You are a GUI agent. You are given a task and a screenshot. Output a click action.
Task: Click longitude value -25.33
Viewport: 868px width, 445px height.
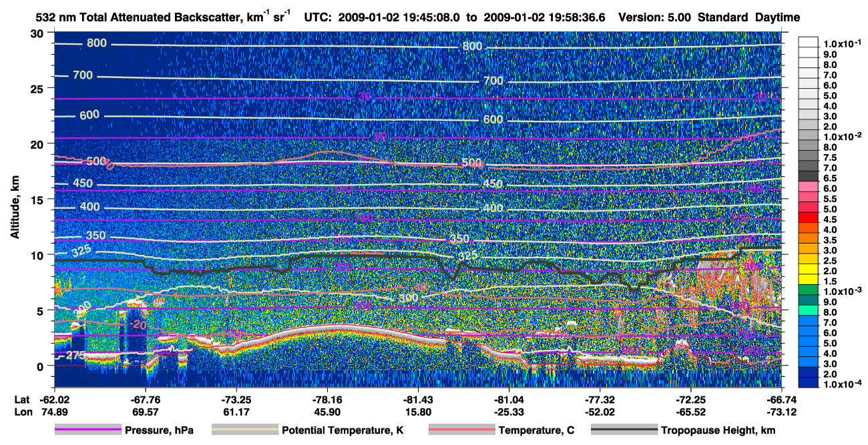tap(509, 411)
